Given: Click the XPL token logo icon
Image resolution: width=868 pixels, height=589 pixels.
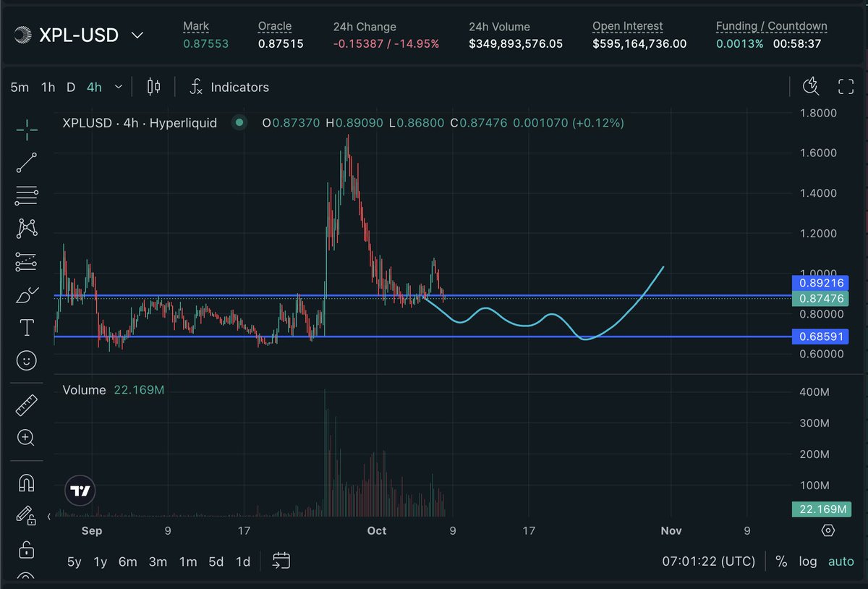Looking at the screenshot, I should point(22,34).
